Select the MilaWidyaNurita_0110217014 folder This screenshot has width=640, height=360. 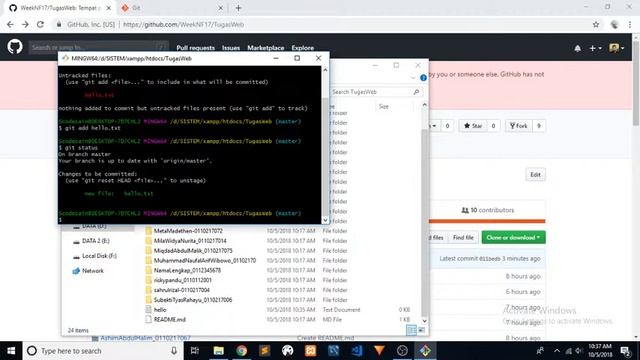click(x=190, y=241)
